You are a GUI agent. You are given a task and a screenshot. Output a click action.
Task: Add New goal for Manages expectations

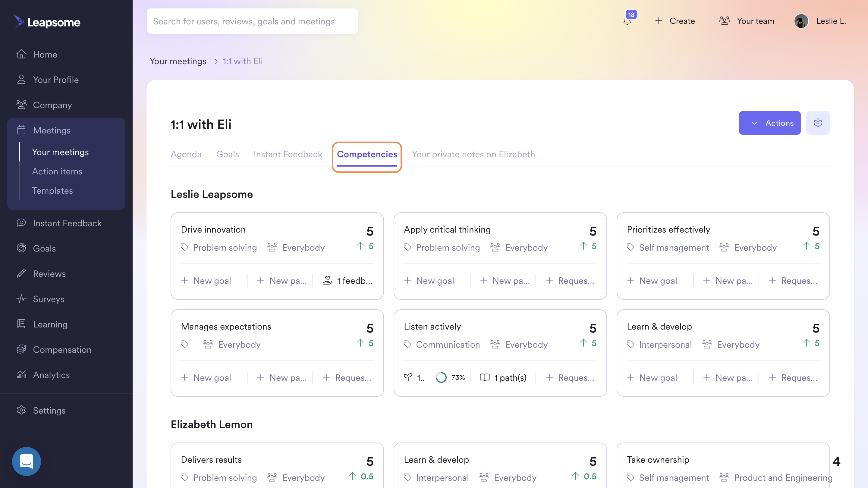click(206, 377)
